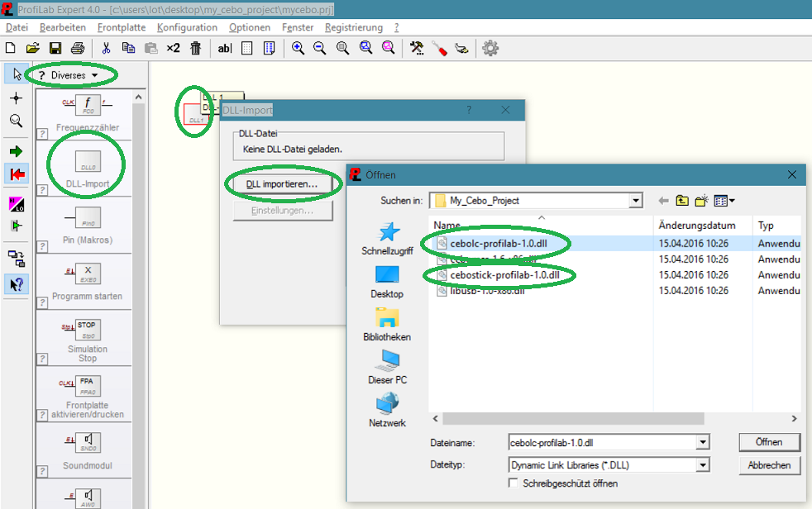Click the Dateiname input field
This screenshot has width=812, height=509.
[603, 443]
